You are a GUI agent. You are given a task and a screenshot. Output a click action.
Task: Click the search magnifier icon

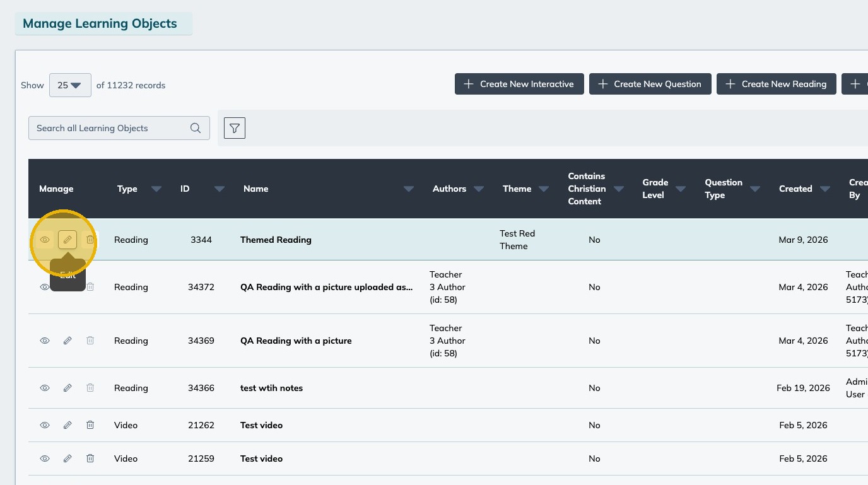click(196, 128)
